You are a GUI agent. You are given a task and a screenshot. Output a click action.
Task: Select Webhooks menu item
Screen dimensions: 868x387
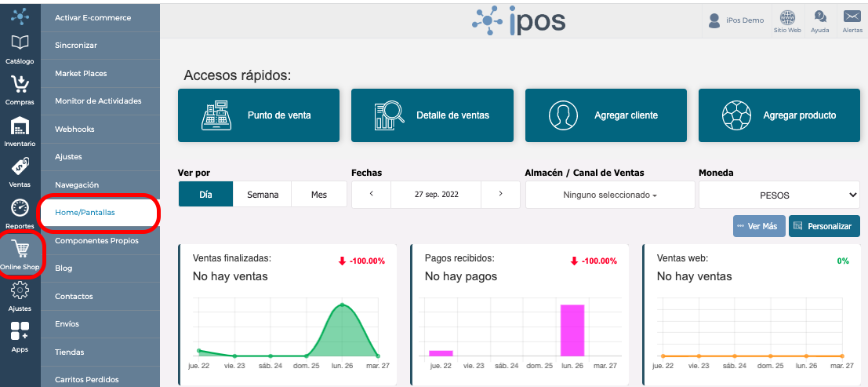coord(100,130)
